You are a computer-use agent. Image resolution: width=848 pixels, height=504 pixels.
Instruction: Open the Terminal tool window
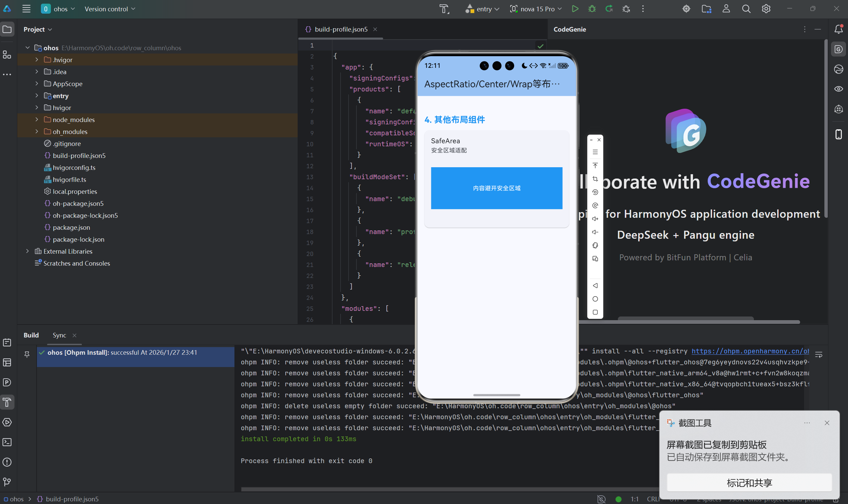click(7, 442)
